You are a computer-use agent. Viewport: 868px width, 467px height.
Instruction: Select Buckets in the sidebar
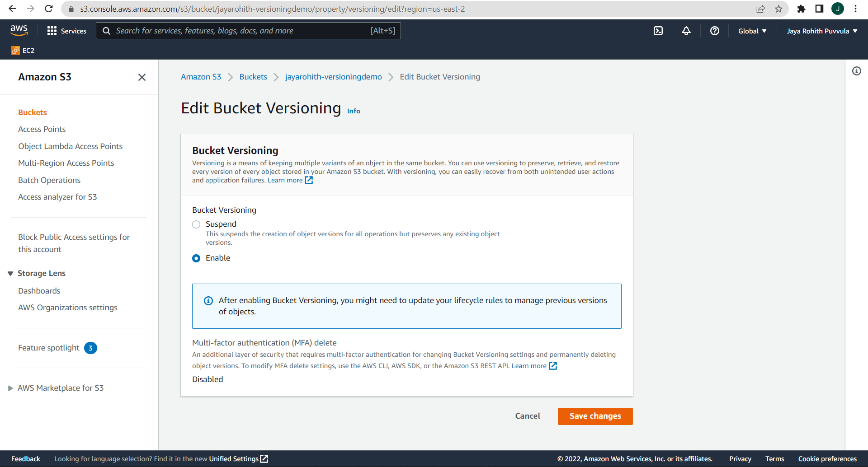[x=32, y=112]
